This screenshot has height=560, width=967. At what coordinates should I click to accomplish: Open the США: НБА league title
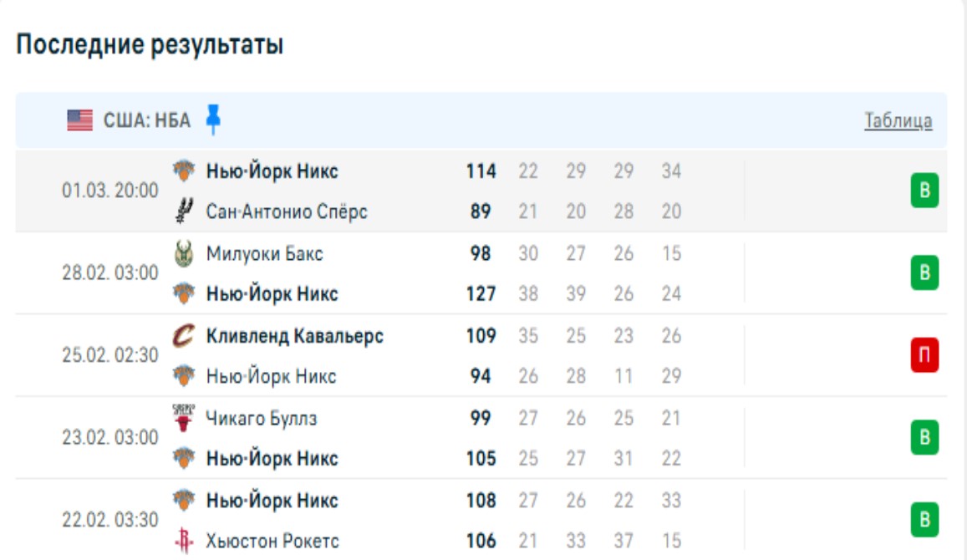pyautogui.click(x=147, y=121)
